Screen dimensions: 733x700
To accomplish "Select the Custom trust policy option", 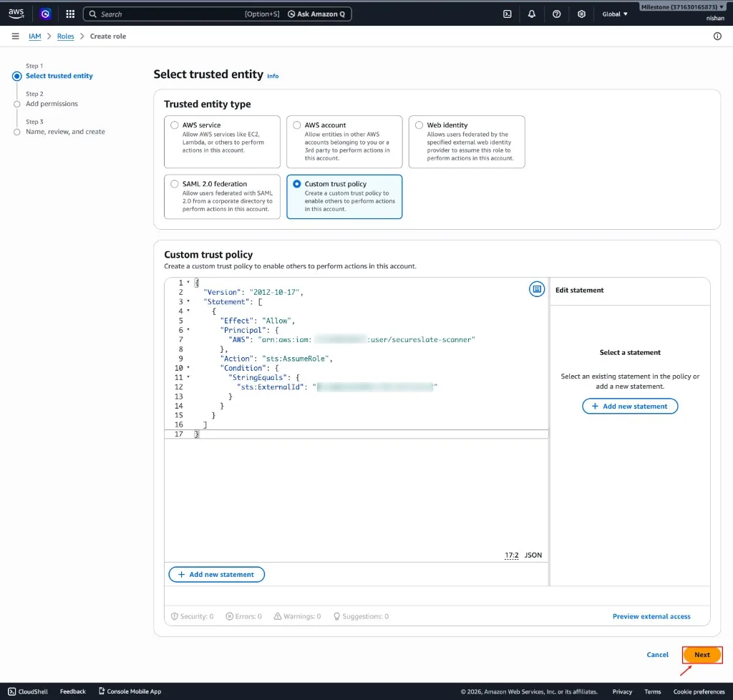I will point(344,196).
